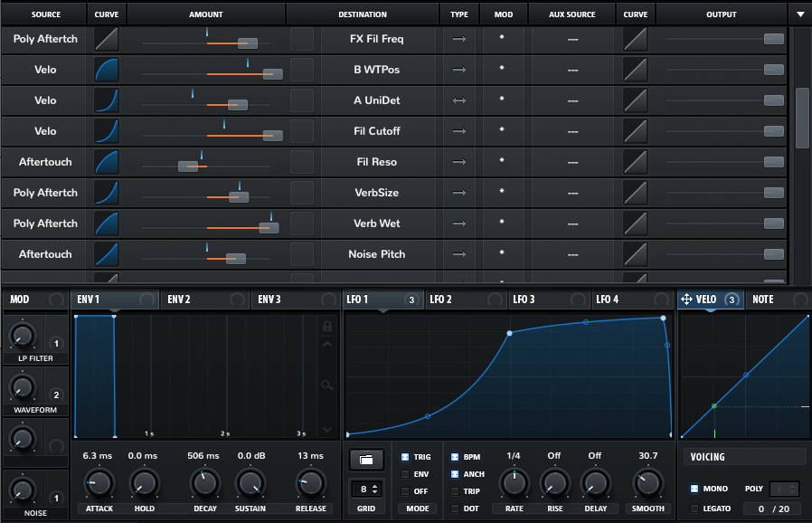Screen dimensions: 812x523
Task: Click the output slider handle for A UniDet
Action: (774, 100)
